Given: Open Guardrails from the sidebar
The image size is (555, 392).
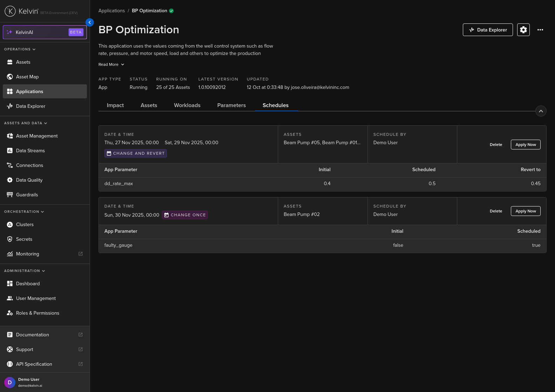Looking at the screenshot, I should click(x=27, y=195).
